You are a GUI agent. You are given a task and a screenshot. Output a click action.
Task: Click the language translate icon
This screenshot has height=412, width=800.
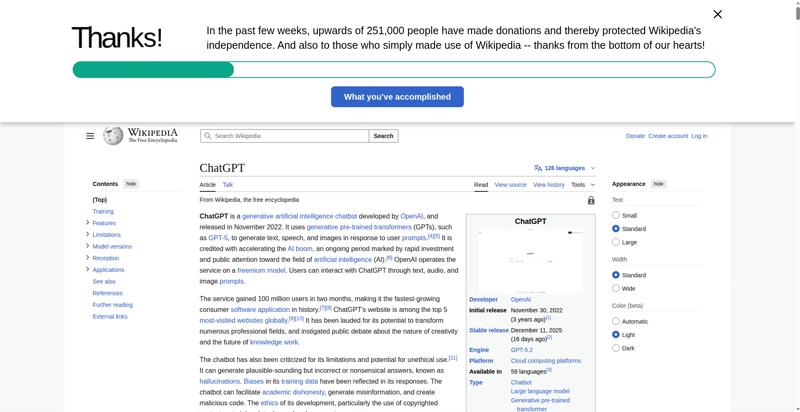(538, 168)
